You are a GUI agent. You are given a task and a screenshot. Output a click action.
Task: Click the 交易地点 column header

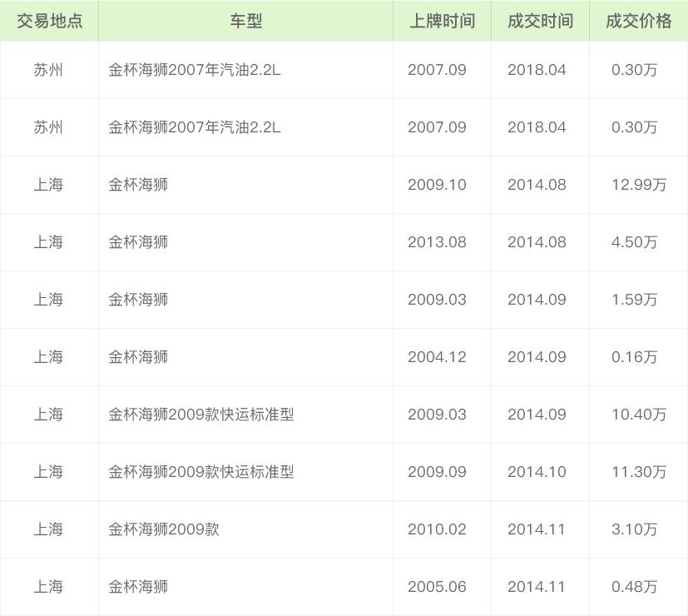coord(49,21)
